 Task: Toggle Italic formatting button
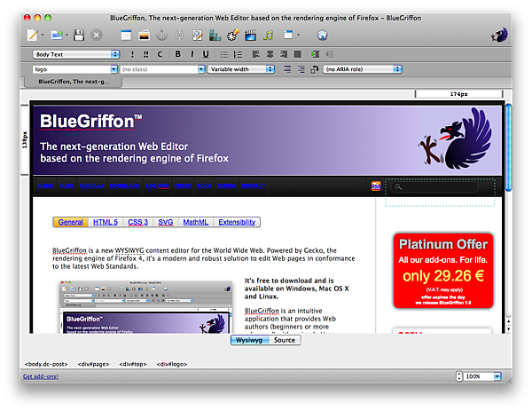click(x=192, y=54)
